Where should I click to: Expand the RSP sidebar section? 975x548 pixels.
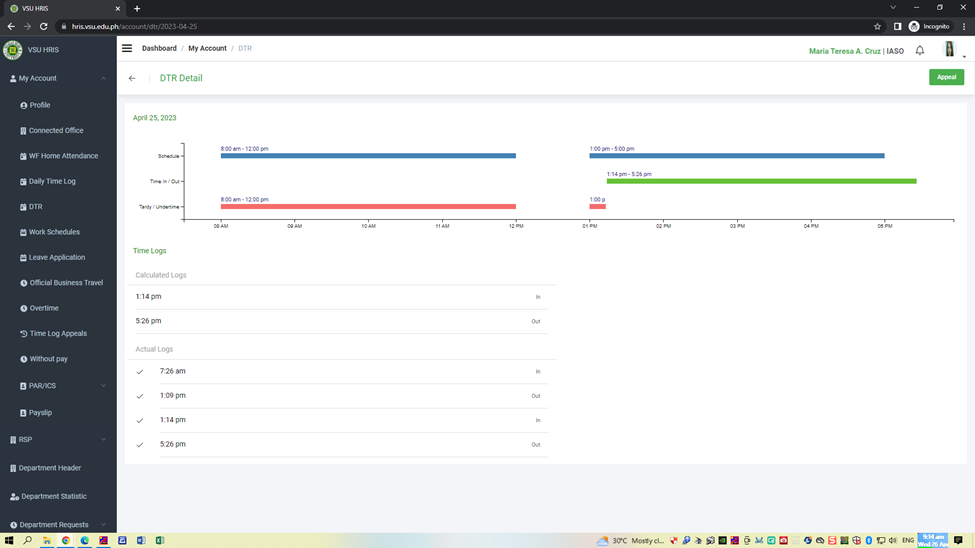(103, 440)
